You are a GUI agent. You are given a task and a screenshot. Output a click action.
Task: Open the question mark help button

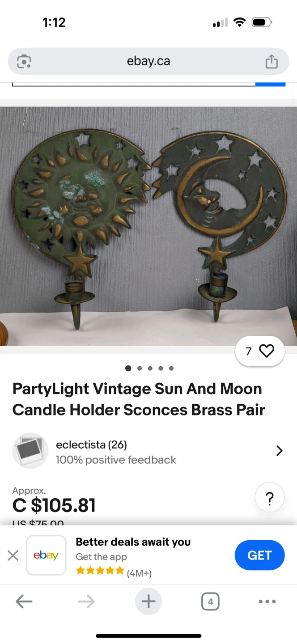270,498
